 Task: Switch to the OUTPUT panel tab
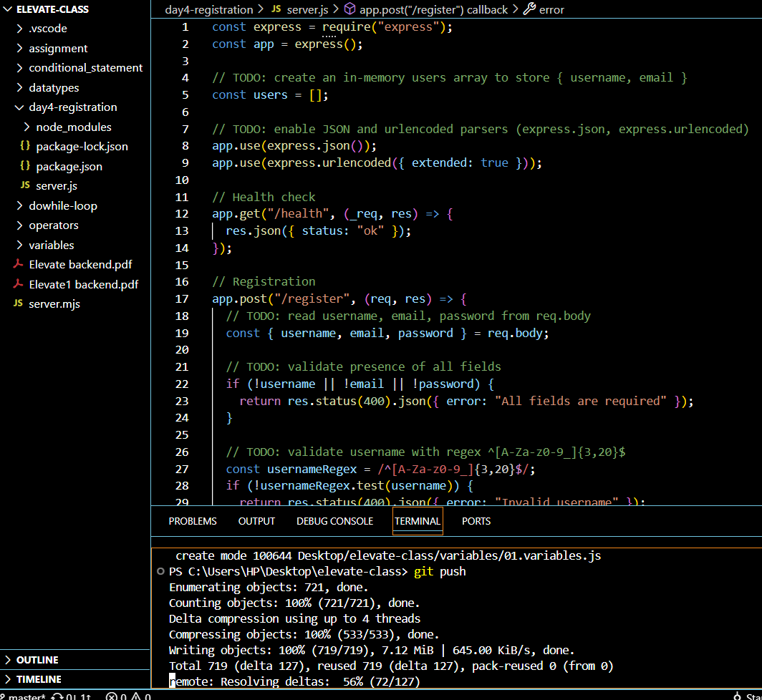256,521
